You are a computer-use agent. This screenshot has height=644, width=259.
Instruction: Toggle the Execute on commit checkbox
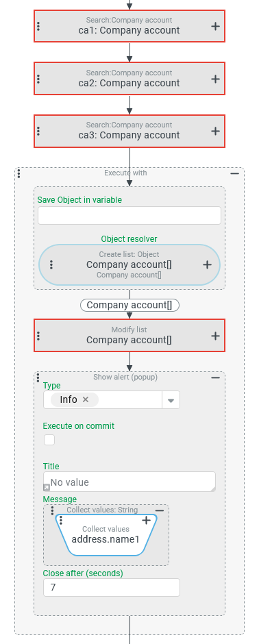(49, 440)
